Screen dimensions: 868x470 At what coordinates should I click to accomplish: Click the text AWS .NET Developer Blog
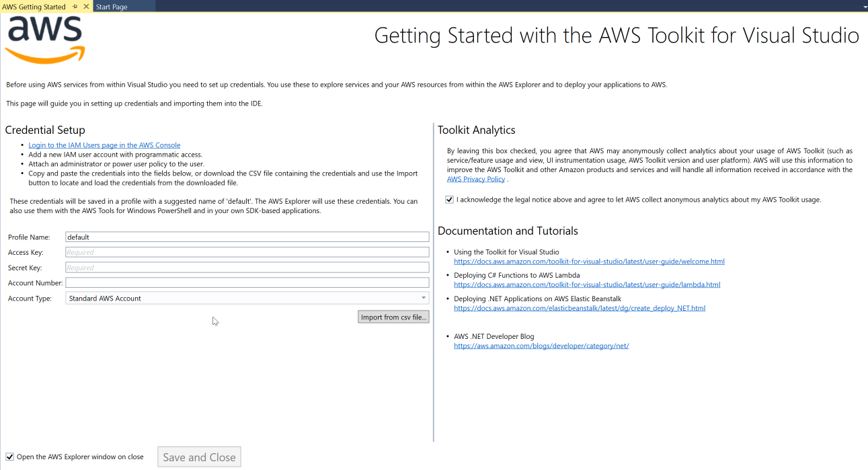click(x=494, y=336)
